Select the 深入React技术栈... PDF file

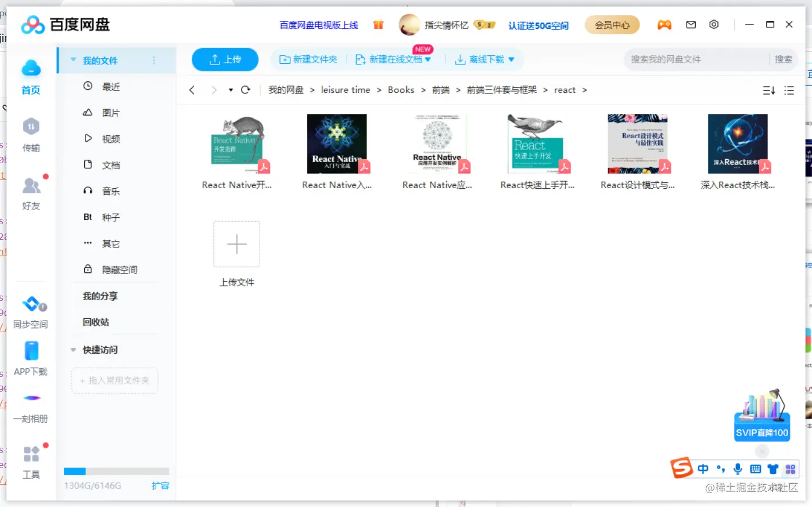click(x=738, y=152)
